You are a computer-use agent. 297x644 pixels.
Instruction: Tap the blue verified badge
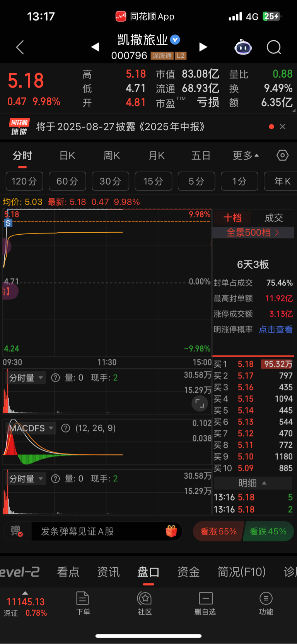coord(175,39)
